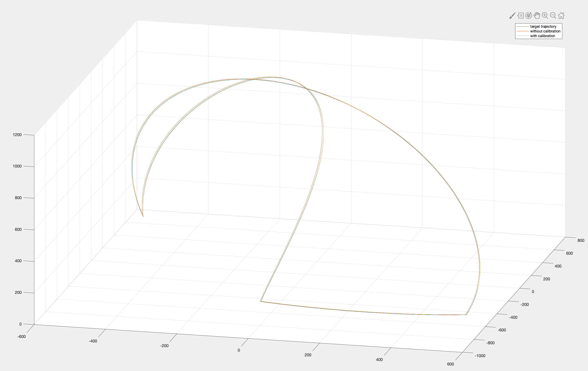588x371 pixels.
Task: Click the 1000 tick label on vertical axis
Action: click(x=17, y=166)
